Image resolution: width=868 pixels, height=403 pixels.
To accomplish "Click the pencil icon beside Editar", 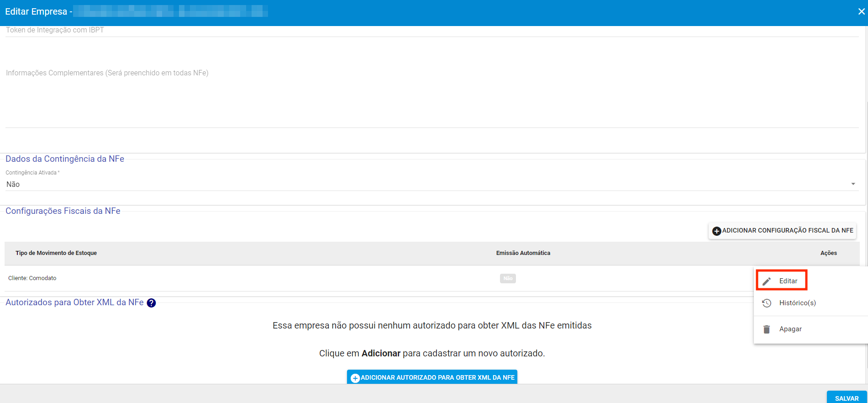I will coord(767,281).
